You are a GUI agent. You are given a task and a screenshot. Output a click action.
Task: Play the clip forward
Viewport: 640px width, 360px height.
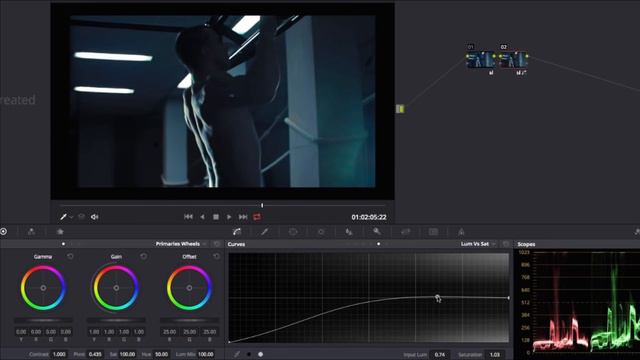tap(229, 217)
